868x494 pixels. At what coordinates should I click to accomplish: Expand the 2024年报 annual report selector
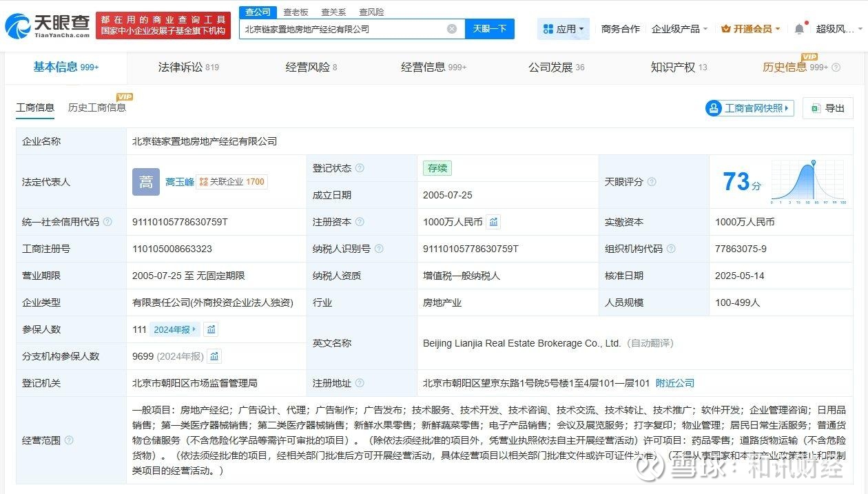point(175,329)
